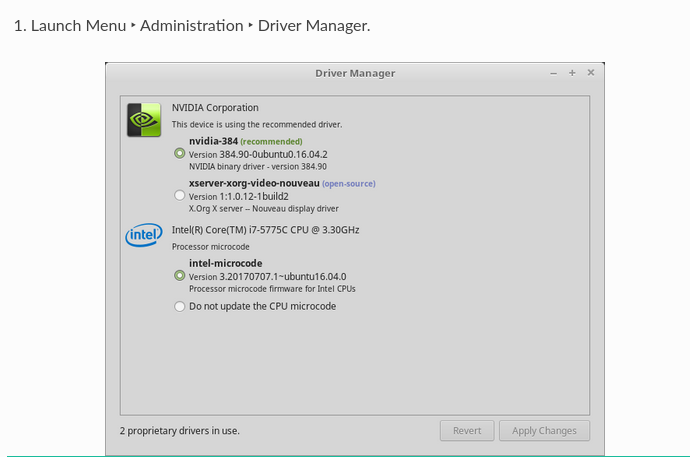Click the Intel Core i7-5775C CPU heading
690x457 pixels.
pos(265,230)
